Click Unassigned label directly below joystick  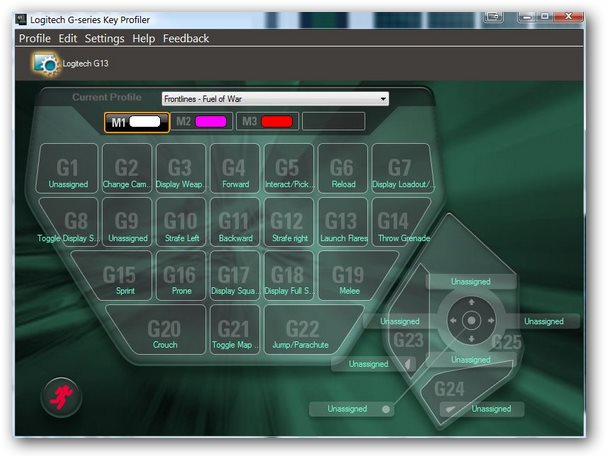point(471,360)
